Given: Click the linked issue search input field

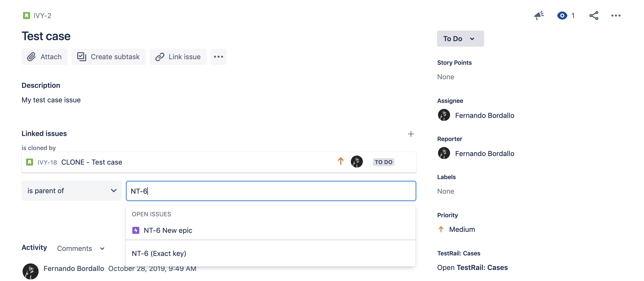Looking at the screenshot, I should 271,191.
